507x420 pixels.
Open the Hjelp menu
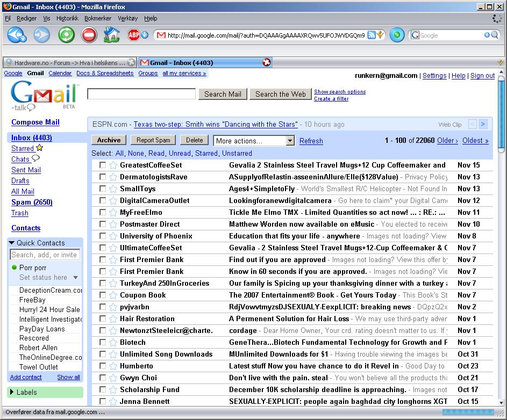click(151, 18)
